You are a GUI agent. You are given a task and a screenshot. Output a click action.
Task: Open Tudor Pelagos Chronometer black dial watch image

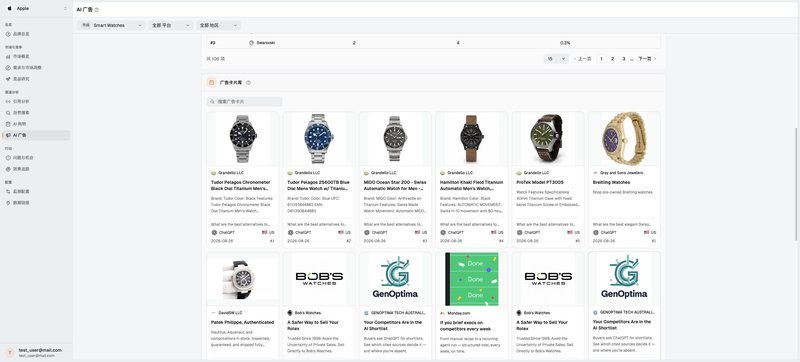[243, 139]
